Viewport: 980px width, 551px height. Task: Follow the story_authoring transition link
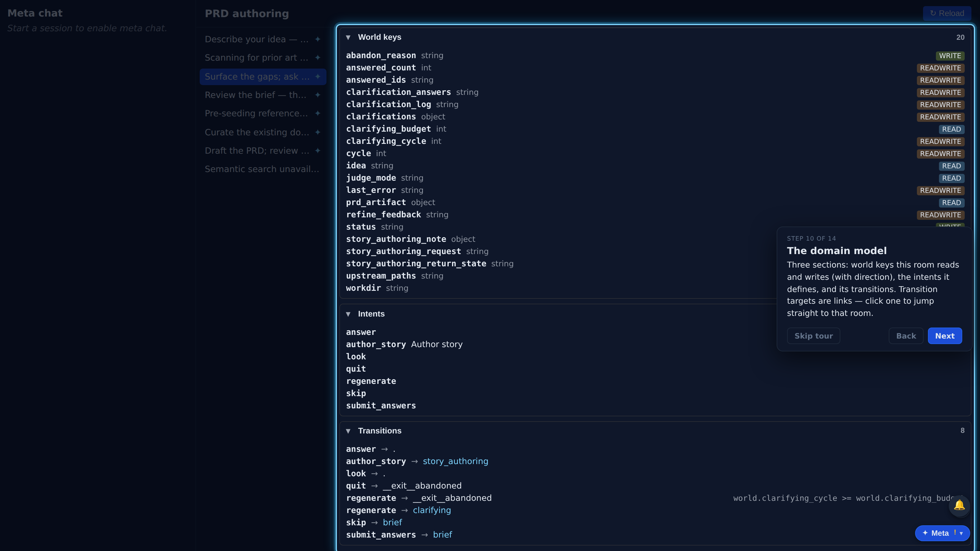click(455, 461)
